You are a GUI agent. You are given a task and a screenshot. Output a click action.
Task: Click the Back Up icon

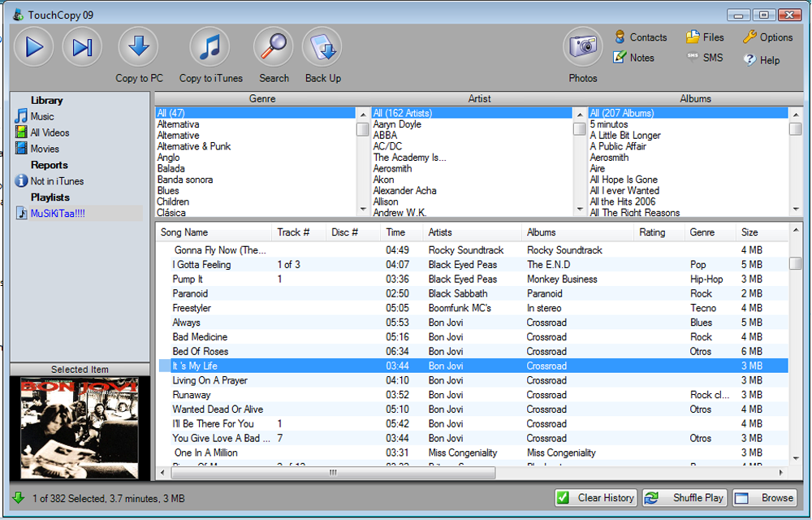coord(322,47)
